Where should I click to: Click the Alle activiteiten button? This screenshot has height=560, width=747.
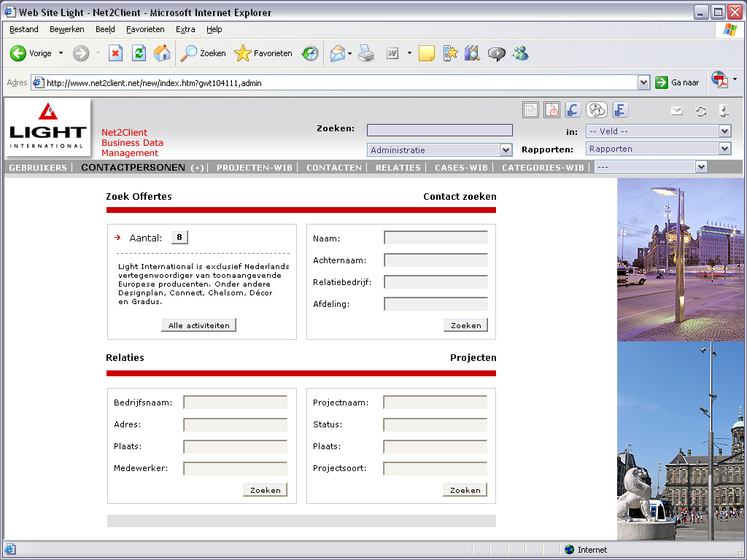(198, 325)
